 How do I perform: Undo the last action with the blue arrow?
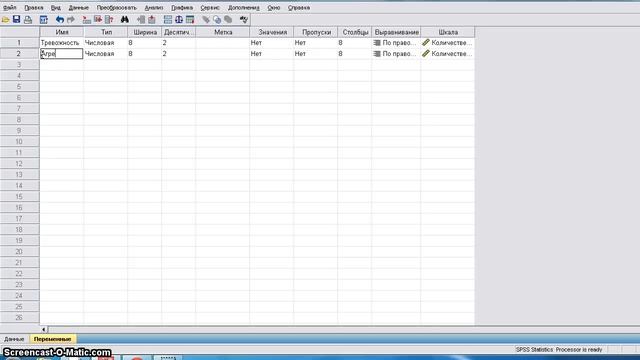pyautogui.click(x=60, y=20)
